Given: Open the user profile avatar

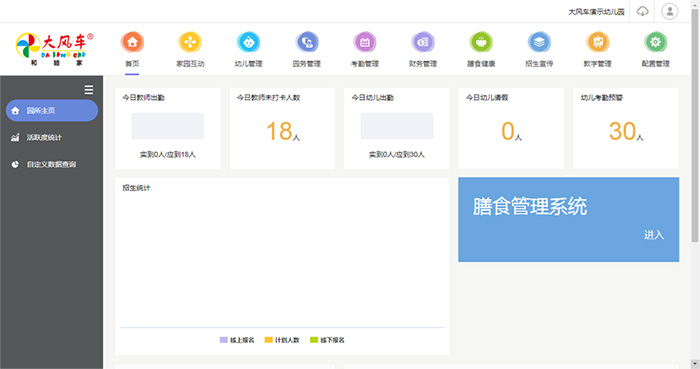Looking at the screenshot, I should [670, 11].
